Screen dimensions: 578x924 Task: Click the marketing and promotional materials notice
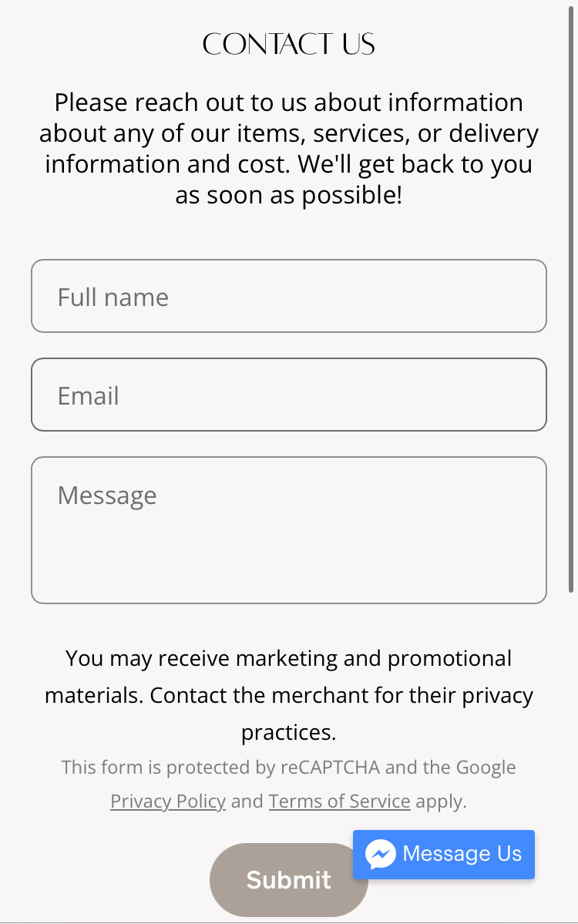[x=289, y=659]
